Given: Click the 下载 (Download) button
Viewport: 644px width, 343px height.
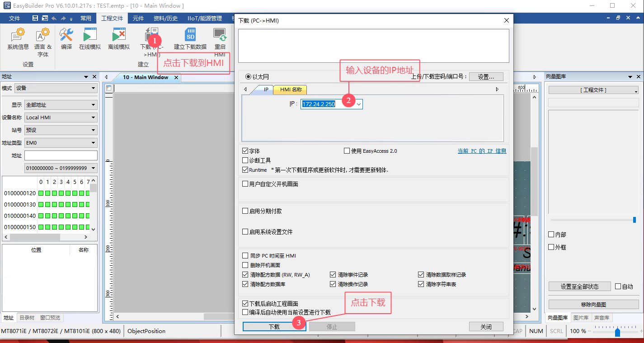Looking at the screenshot, I should click(x=274, y=327).
